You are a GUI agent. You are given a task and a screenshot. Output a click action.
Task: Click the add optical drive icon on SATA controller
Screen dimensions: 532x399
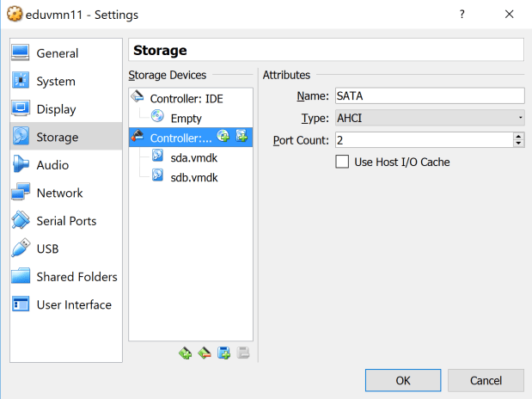point(223,137)
